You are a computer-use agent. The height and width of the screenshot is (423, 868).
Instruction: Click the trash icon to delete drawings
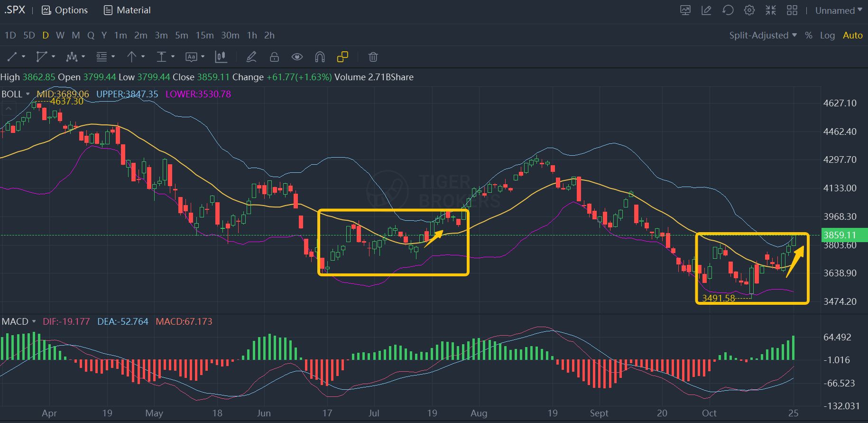(373, 57)
